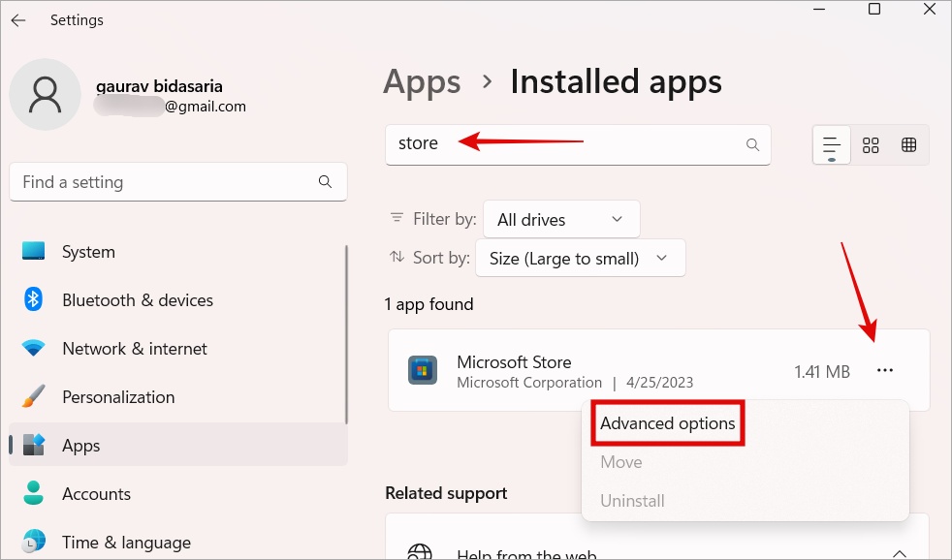This screenshot has width=952, height=560.
Task: Open Bluetooth & devices settings
Action: (137, 300)
